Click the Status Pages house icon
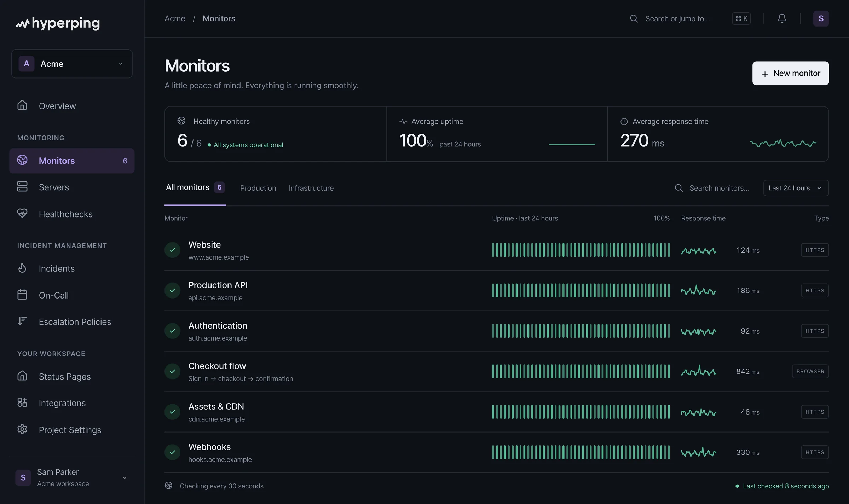The image size is (849, 504). click(x=22, y=376)
